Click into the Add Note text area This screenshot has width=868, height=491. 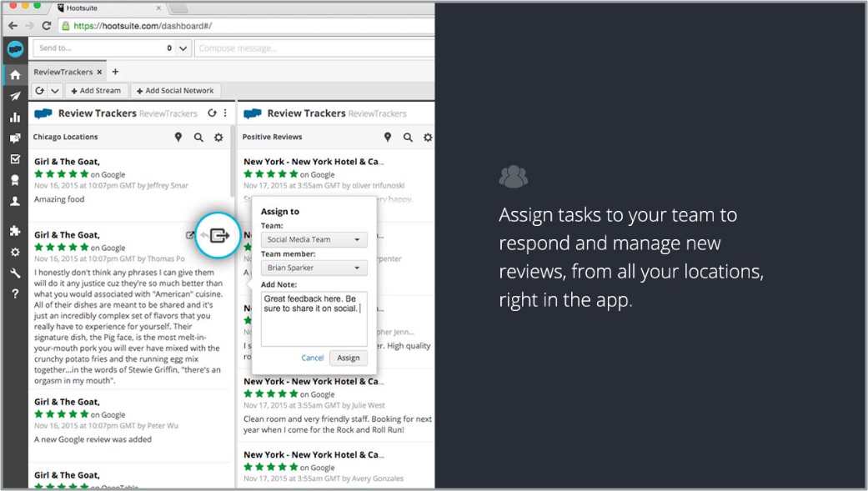pos(314,319)
